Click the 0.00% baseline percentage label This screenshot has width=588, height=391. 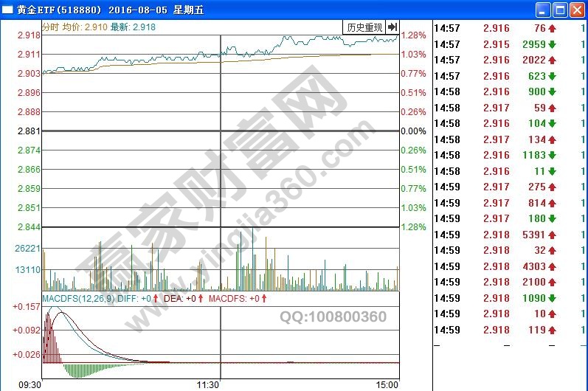point(413,131)
